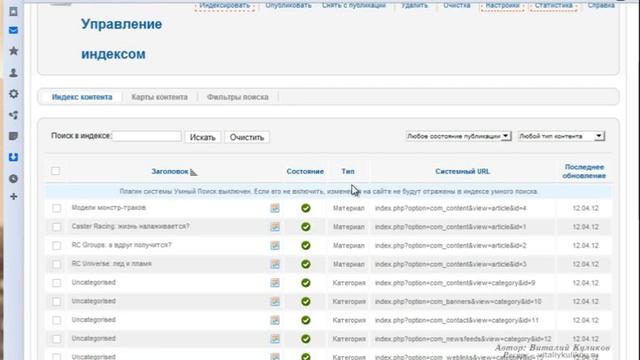Open map icon for Модели монстр-траков row
The width and height of the screenshot is (640, 360).
(x=275, y=208)
